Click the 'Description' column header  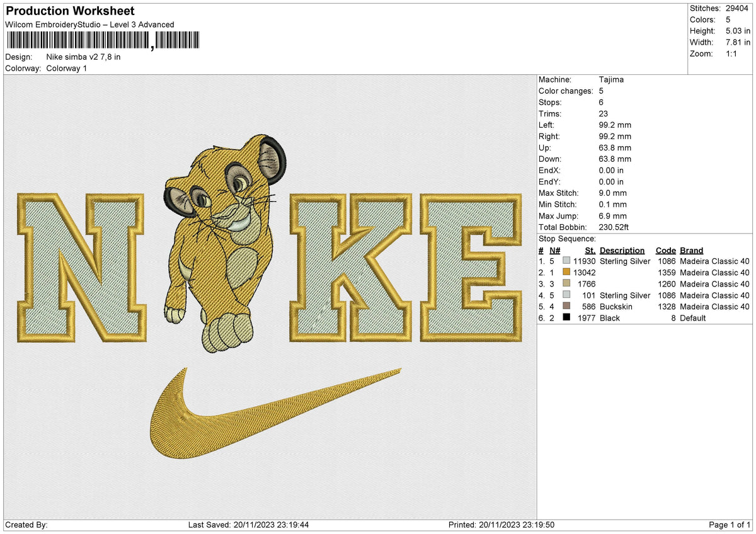click(622, 251)
